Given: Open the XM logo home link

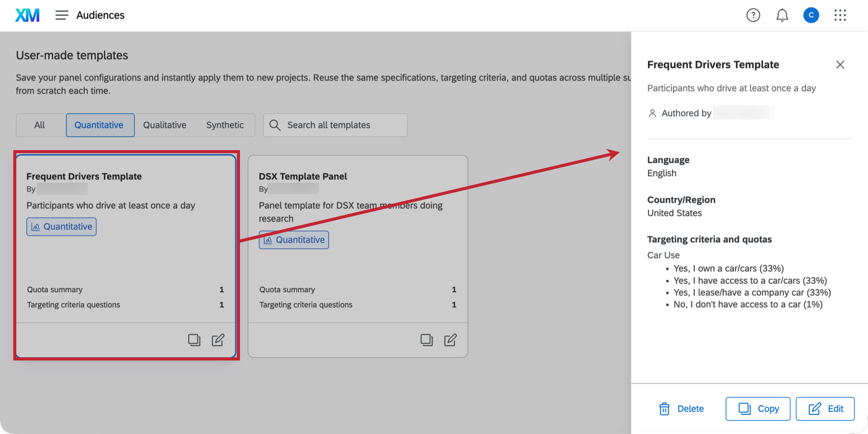Looking at the screenshot, I should click(x=27, y=15).
